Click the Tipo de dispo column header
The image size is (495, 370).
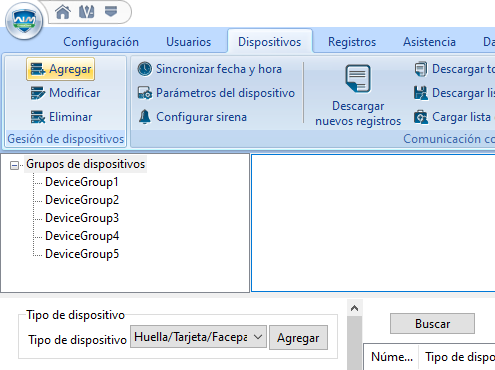(457, 357)
